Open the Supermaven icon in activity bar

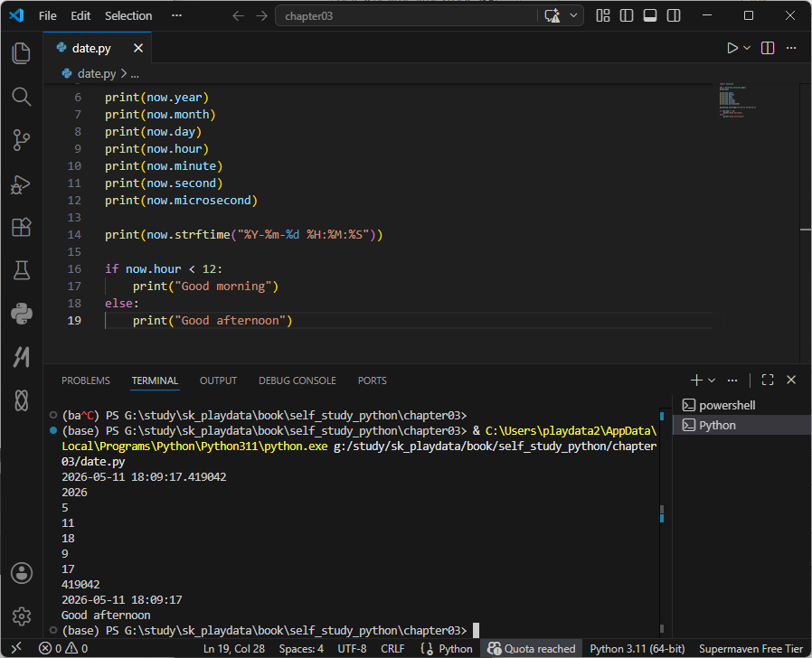pos(21,357)
